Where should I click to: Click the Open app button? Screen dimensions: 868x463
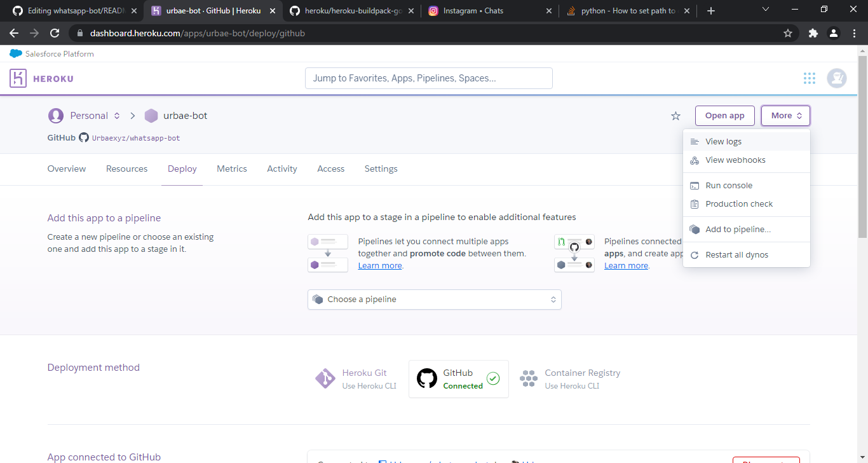724,116
